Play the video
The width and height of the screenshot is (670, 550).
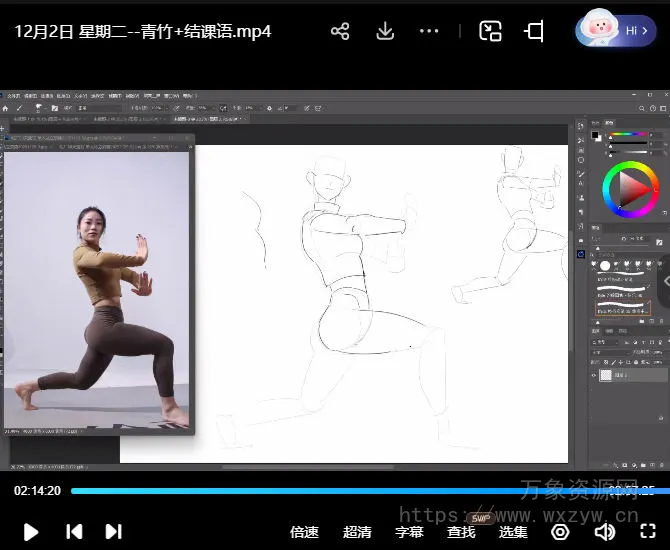pyautogui.click(x=31, y=532)
